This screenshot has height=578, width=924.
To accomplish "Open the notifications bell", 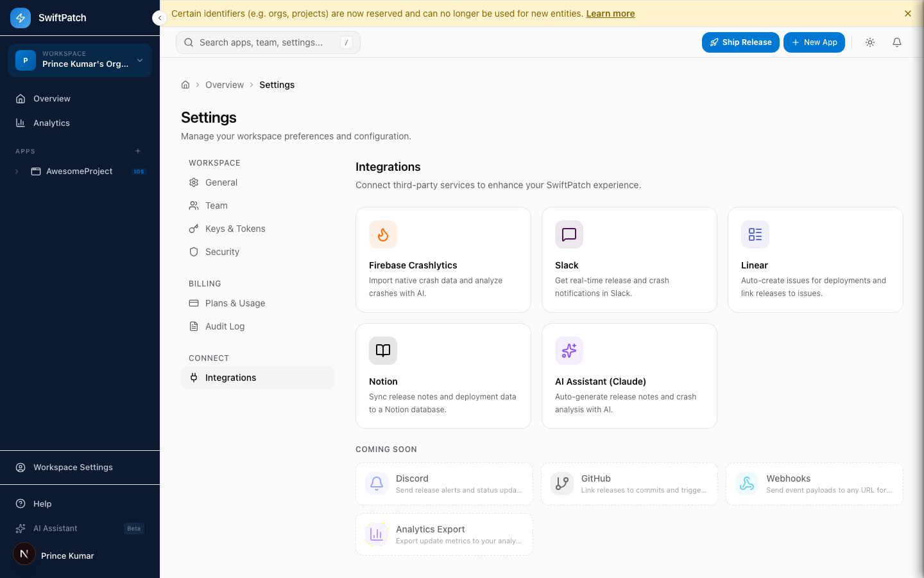I will (x=896, y=42).
